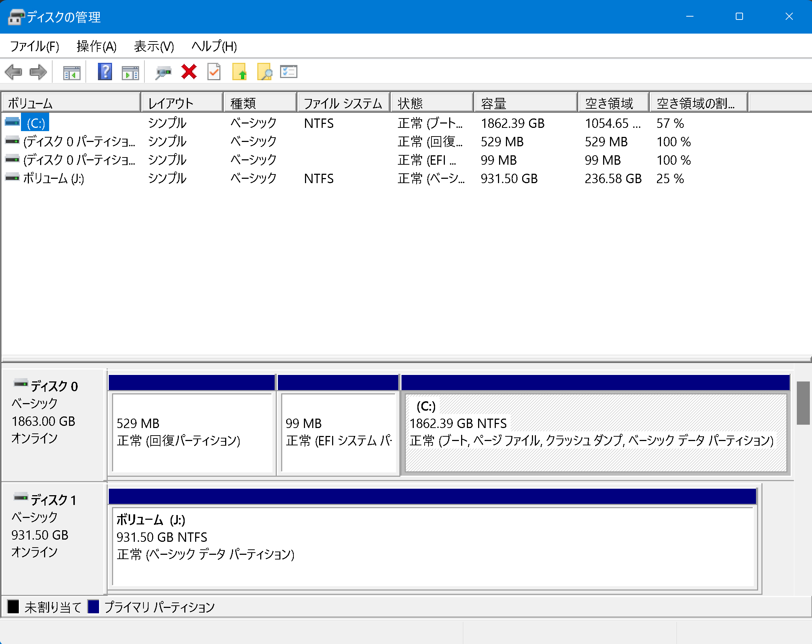Open the ファイル(F) menu
The width and height of the screenshot is (812, 644).
point(34,46)
